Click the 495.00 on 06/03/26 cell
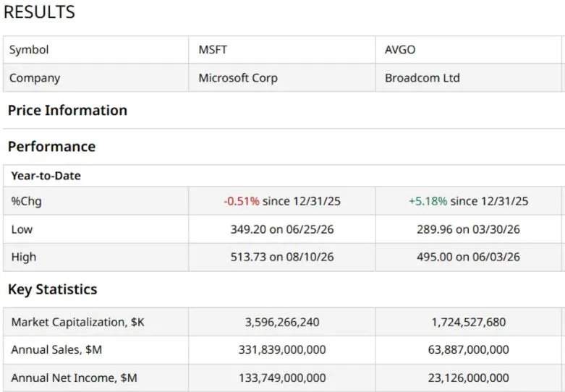This screenshot has width=565, height=392. point(469,257)
